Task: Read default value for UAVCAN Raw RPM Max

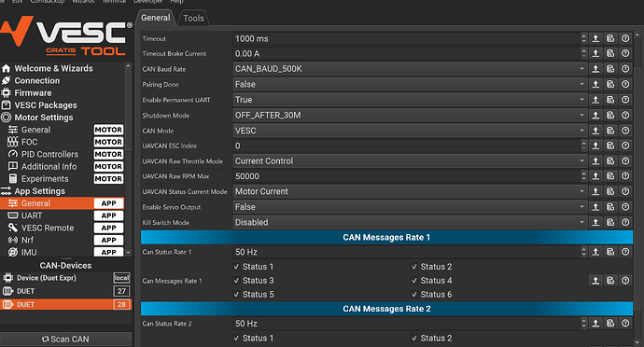Action: point(610,176)
